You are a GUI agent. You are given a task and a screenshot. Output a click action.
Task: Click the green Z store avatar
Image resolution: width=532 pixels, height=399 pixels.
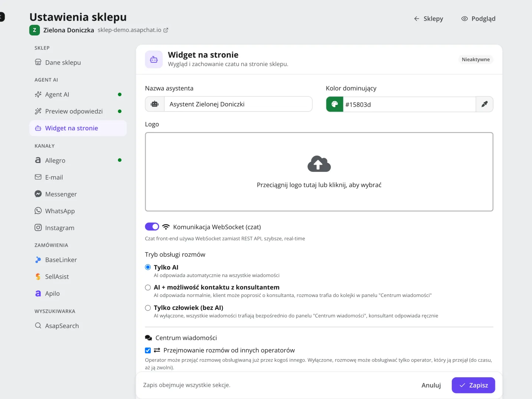(x=34, y=30)
